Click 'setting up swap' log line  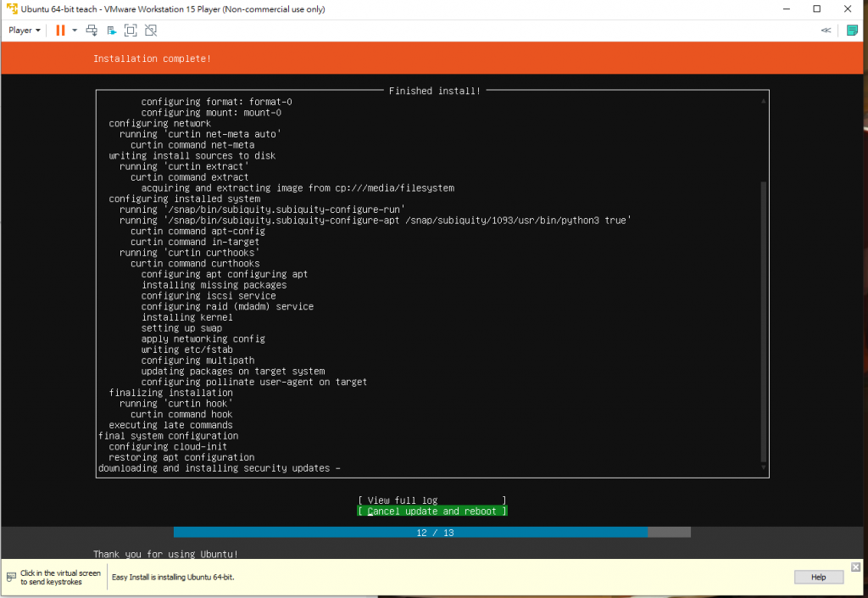[x=181, y=328]
